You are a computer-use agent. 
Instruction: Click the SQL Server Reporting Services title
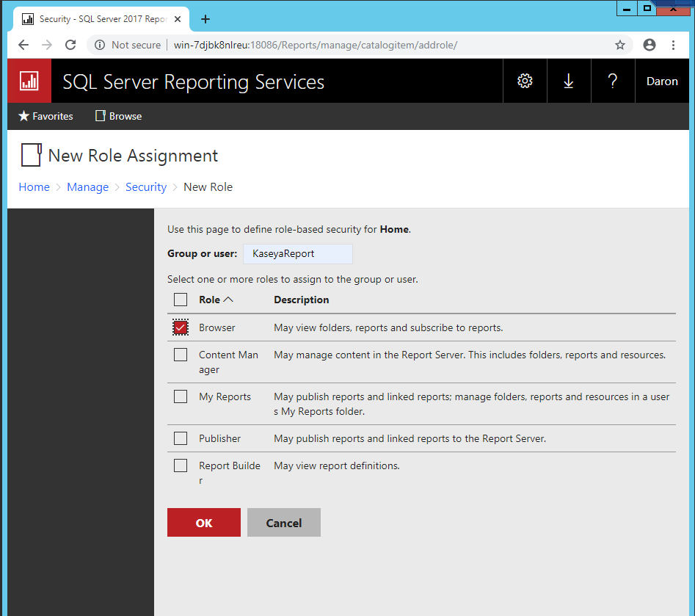tap(193, 82)
